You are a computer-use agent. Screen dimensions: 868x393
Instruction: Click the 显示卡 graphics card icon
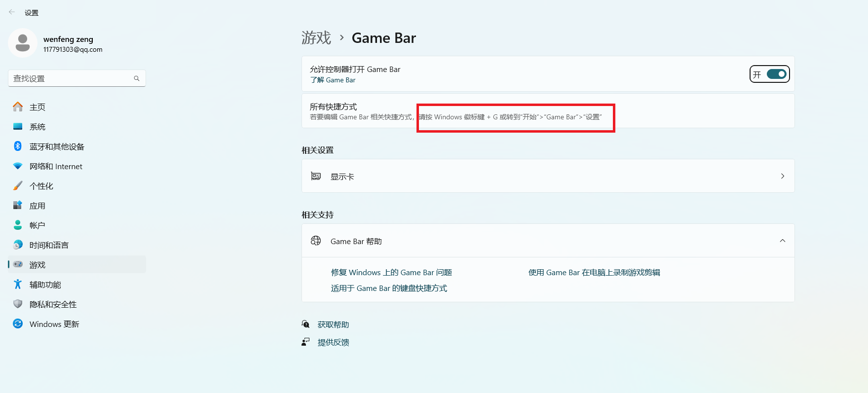pyautogui.click(x=316, y=176)
